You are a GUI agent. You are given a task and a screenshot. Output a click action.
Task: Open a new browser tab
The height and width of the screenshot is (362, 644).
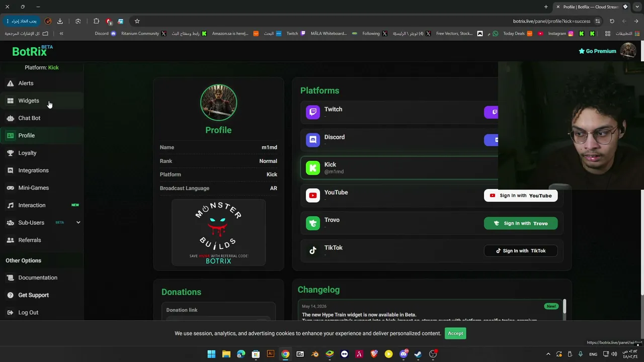click(546, 7)
